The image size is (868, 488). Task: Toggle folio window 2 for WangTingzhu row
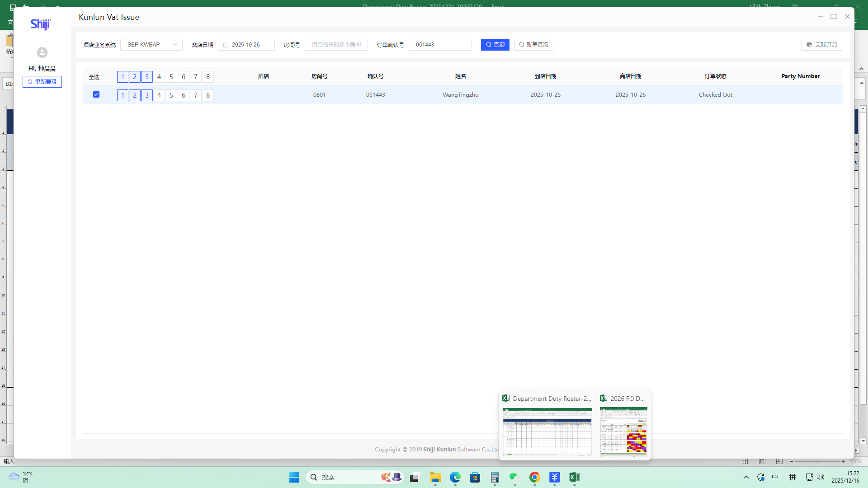(135, 95)
